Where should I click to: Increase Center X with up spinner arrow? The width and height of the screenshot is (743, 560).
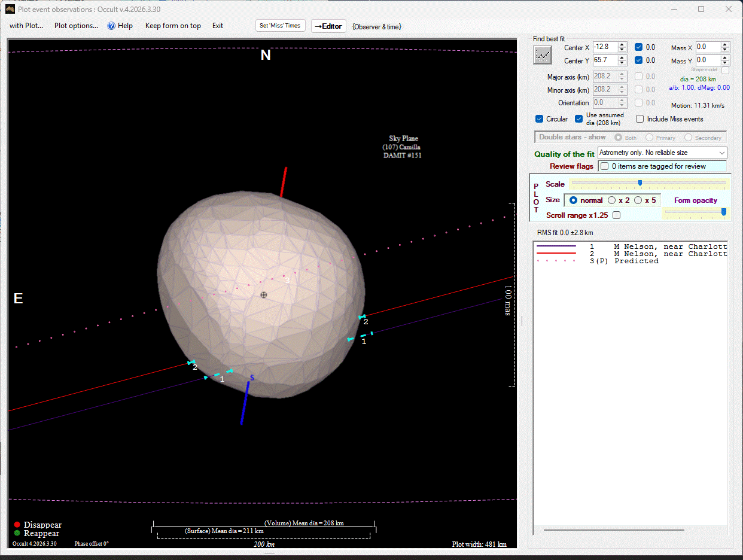(622, 44)
